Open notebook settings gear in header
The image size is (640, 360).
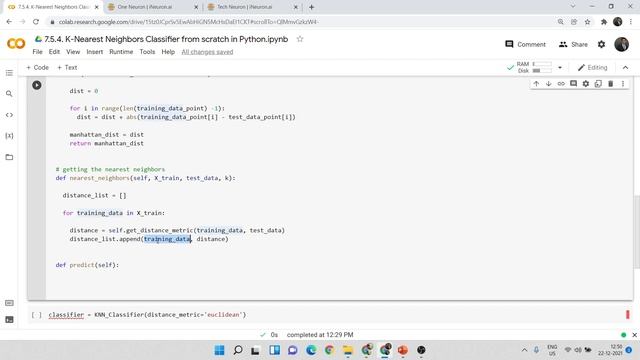(x=601, y=44)
